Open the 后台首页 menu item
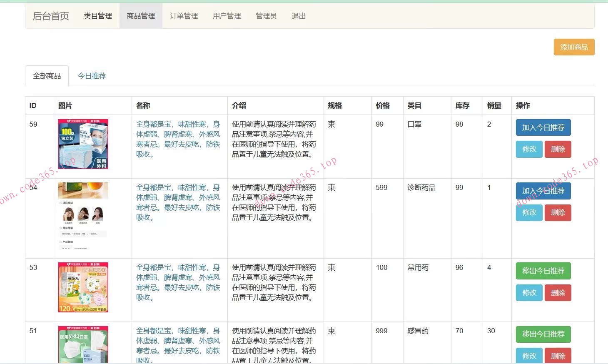 point(50,16)
